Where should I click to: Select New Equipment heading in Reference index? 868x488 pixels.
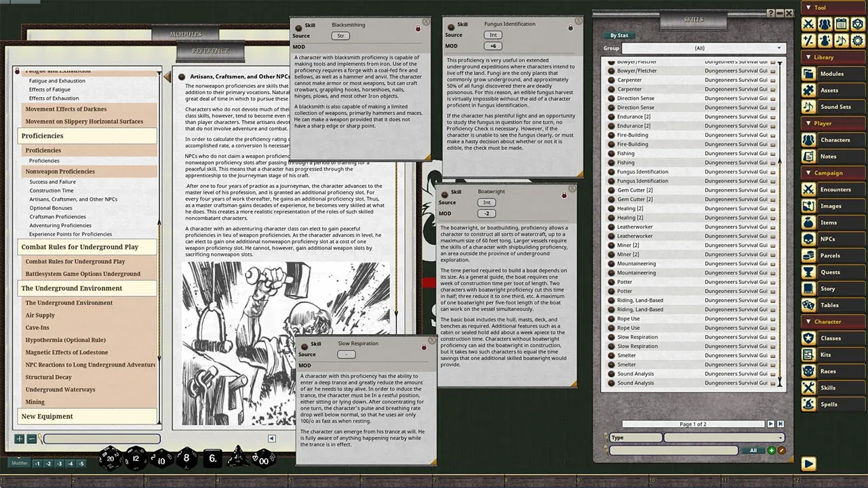(x=88, y=416)
